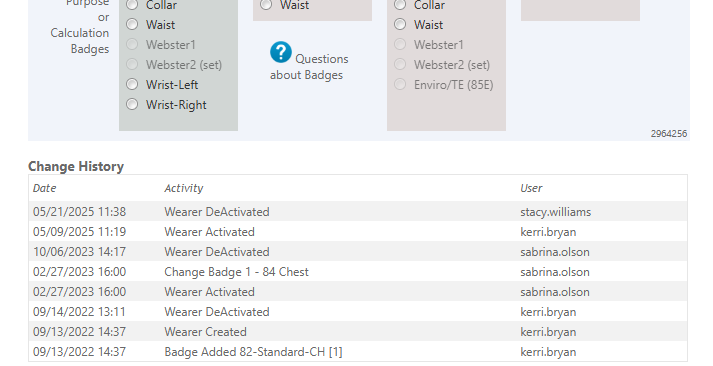Select Waist in the third badge panel
The width and height of the screenshot is (713, 366).
coord(400,25)
